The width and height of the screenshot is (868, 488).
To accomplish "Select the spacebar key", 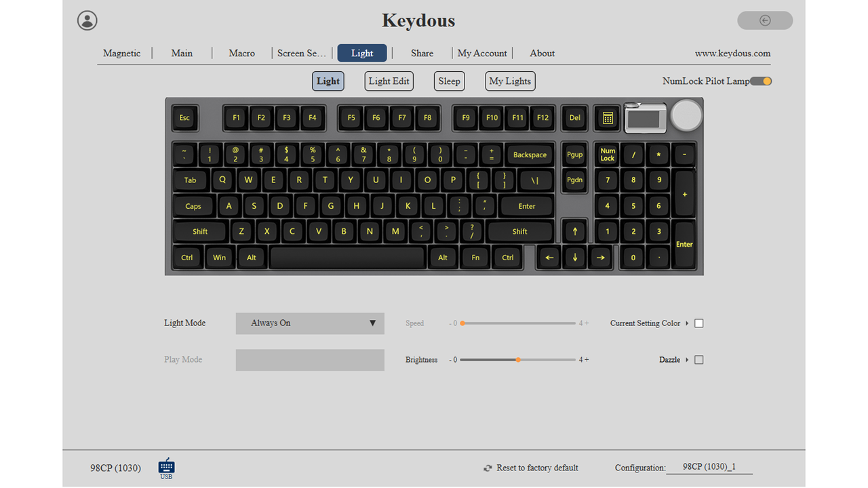I will tap(347, 258).
